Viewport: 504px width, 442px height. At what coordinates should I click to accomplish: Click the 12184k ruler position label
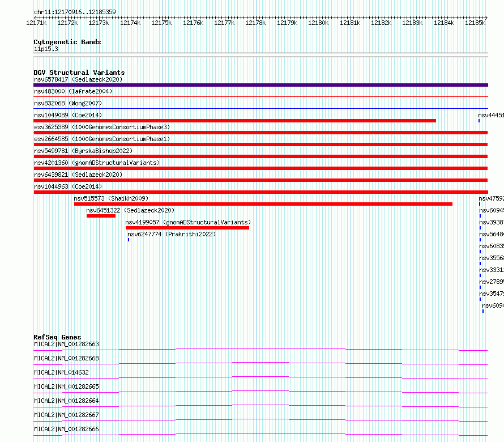coord(444,23)
